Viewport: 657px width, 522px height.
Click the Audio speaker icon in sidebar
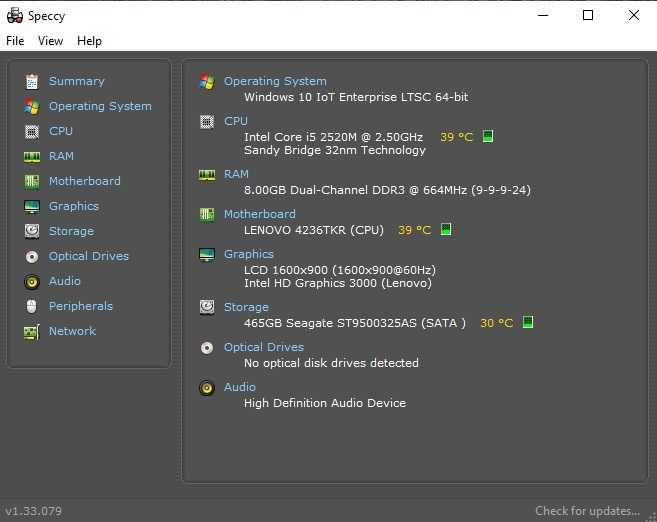(x=32, y=282)
